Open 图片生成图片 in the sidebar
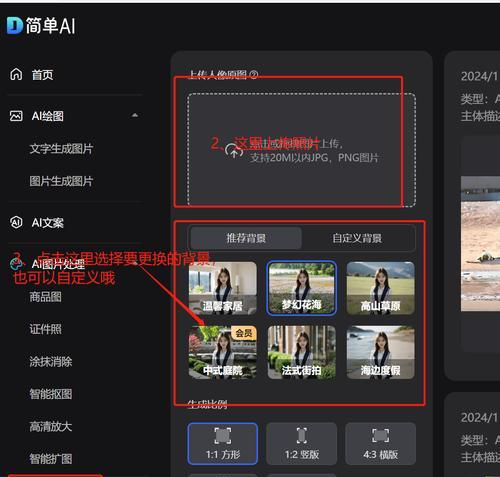This screenshot has width=500, height=477. coord(61,181)
